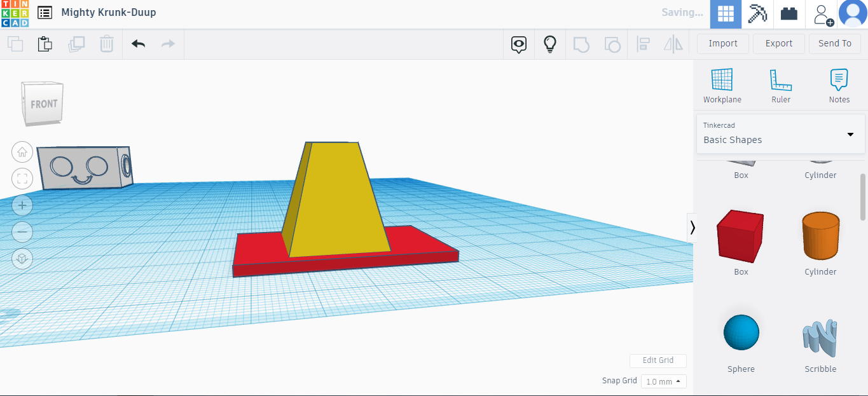This screenshot has height=396, width=868.
Task: Open the Basic Shapes category dropdown
Action: point(781,133)
